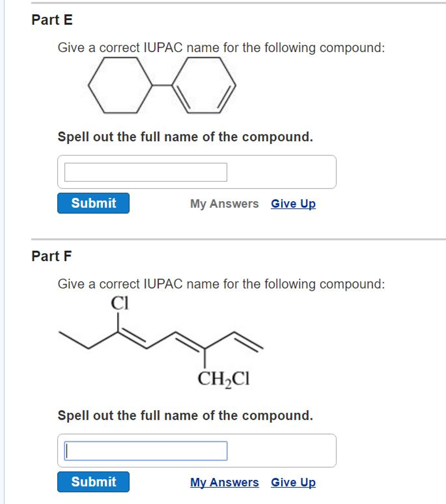Open the My Answers link in Part F

pyautogui.click(x=224, y=483)
